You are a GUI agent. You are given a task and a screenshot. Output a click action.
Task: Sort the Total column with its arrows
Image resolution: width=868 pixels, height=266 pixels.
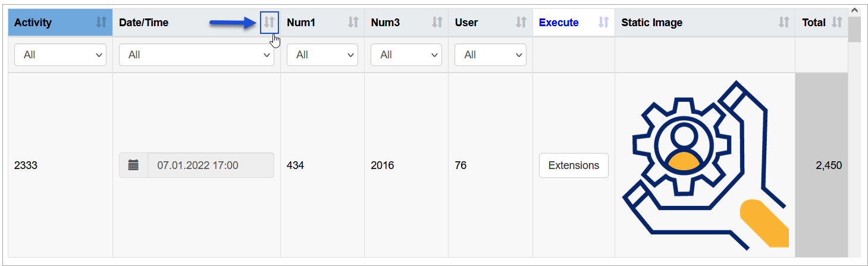coord(837,23)
